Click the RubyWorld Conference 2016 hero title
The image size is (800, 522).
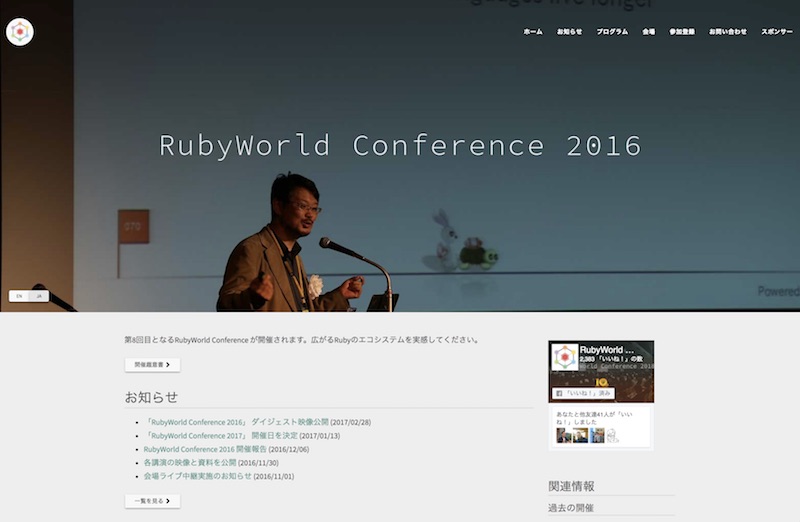[400, 146]
